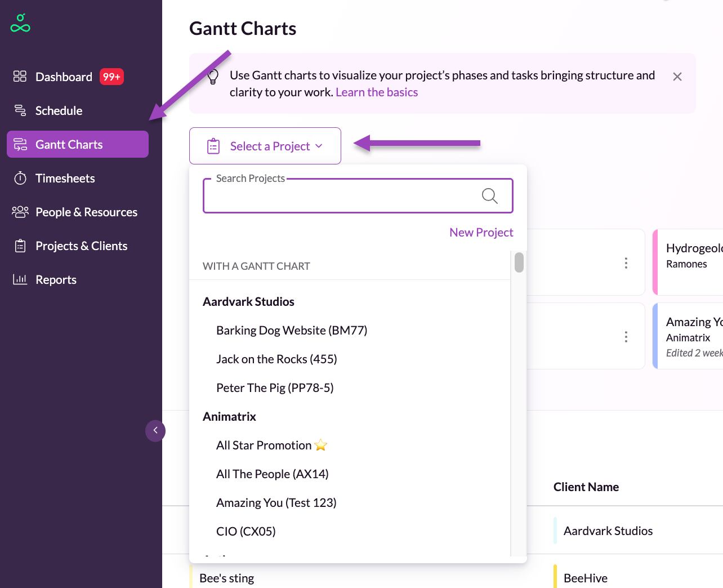This screenshot has width=723, height=588.
Task: Open the Select a Project dropdown
Action: point(265,146)
